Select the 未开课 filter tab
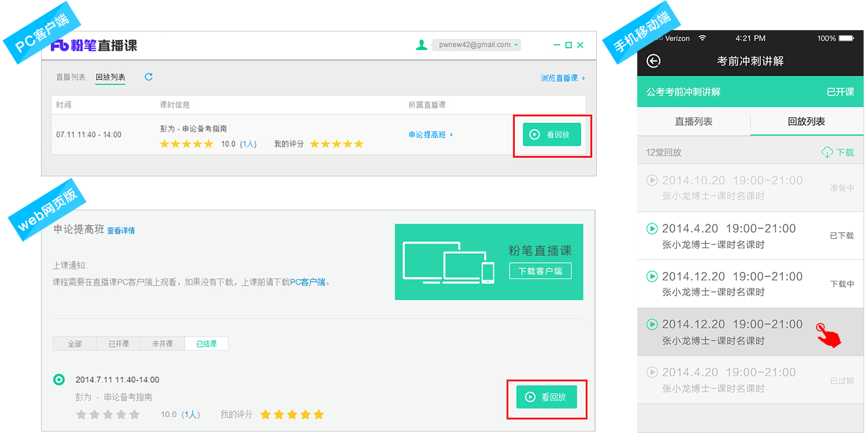 (x=163, y=344)
